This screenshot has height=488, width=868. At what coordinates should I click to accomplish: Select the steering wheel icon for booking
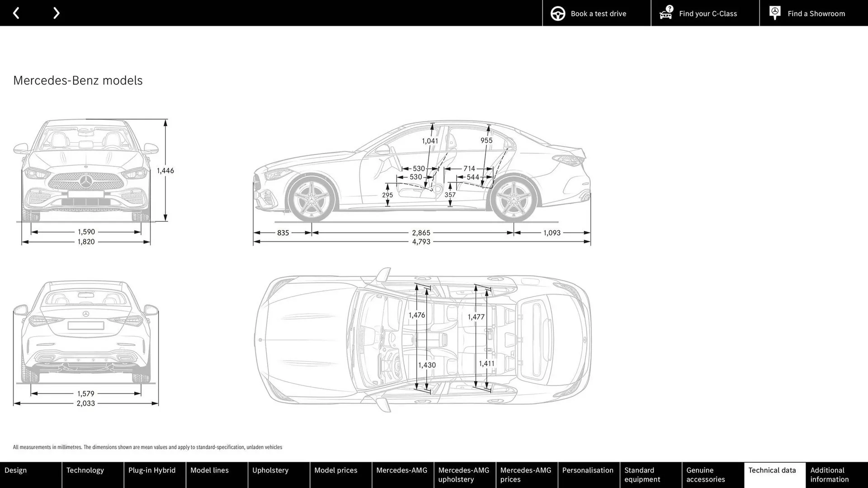pyautogui.click(x=558, y=13)
